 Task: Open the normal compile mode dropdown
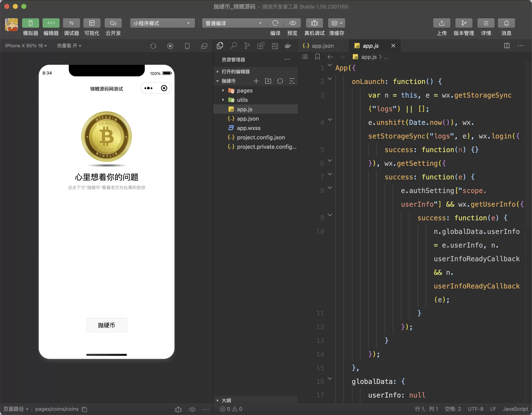pos(234,23)
